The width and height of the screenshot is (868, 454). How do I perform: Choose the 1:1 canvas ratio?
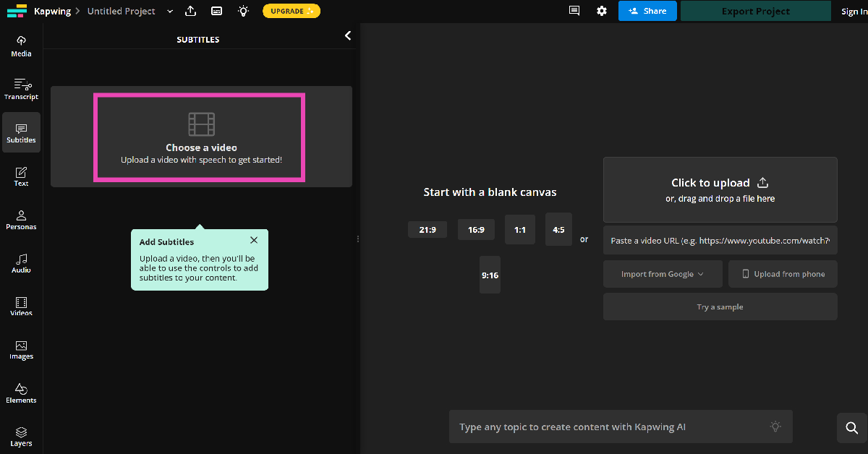[519, 230]
